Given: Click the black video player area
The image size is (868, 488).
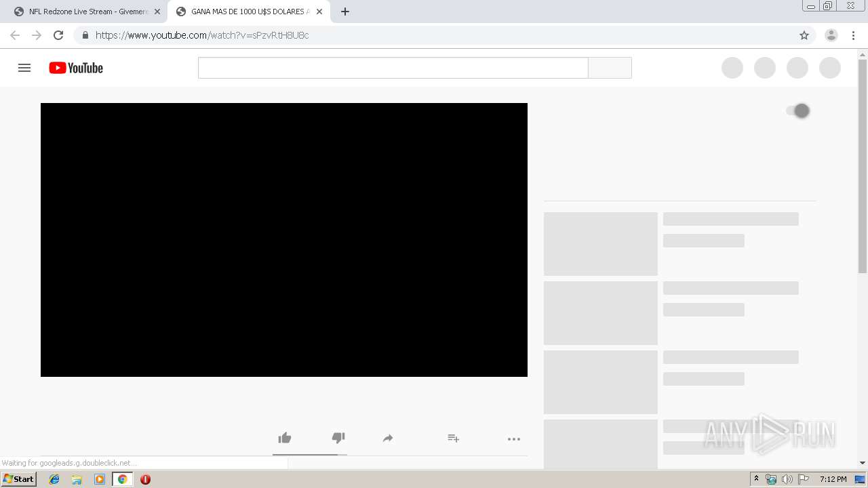Looking at the screenshot, I should (284, 240).
